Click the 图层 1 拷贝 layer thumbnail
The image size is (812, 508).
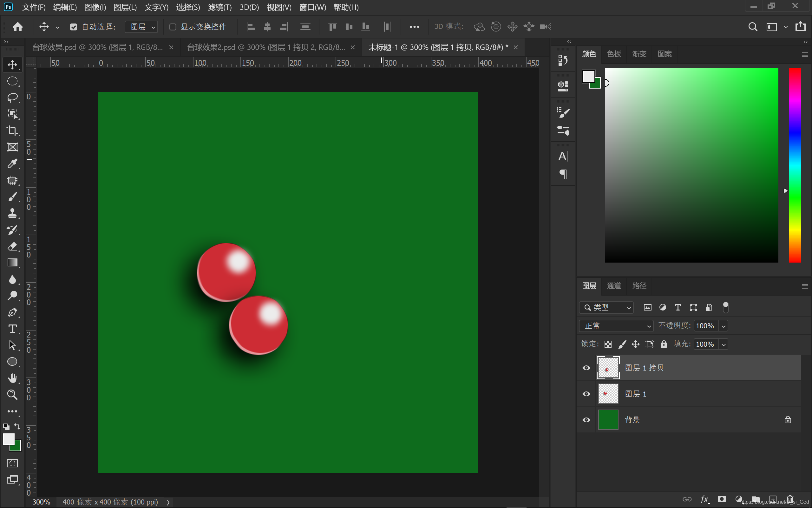[x=608, y=368]
